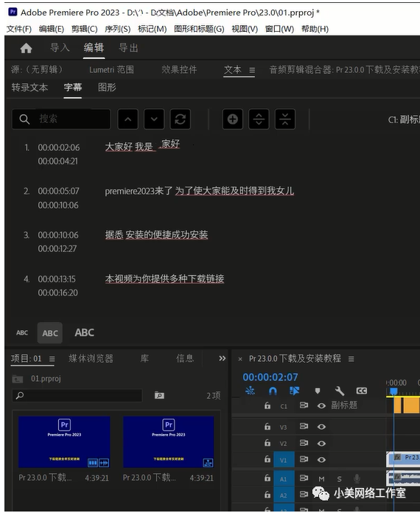Select the first Pr 23.0.0 project thumbnail
The height and width of the screenshot is (513, 420).
pos(64,442)
